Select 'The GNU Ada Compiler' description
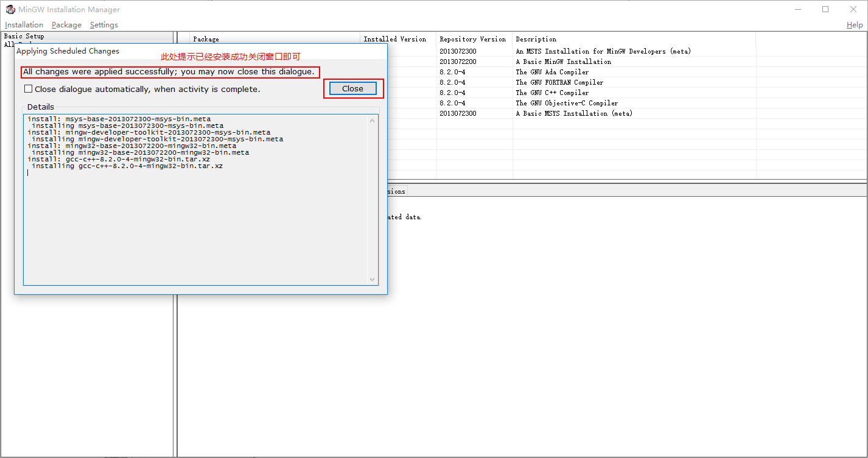 click(x=552, y=72)
